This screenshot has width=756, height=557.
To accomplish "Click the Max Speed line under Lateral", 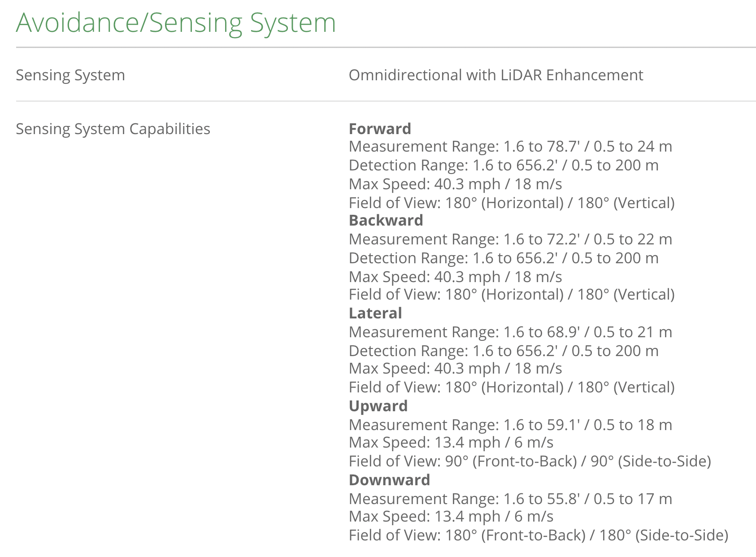I will tap(455, 368).
